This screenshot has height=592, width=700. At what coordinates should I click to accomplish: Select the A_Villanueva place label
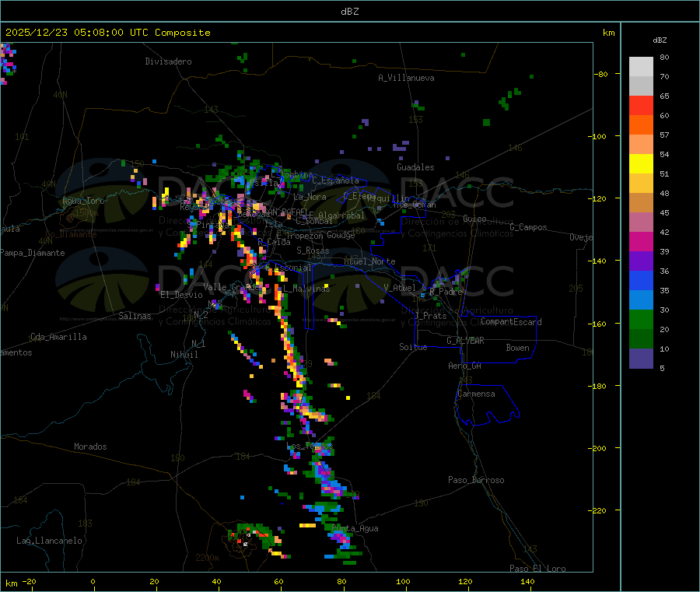point(406,78)
